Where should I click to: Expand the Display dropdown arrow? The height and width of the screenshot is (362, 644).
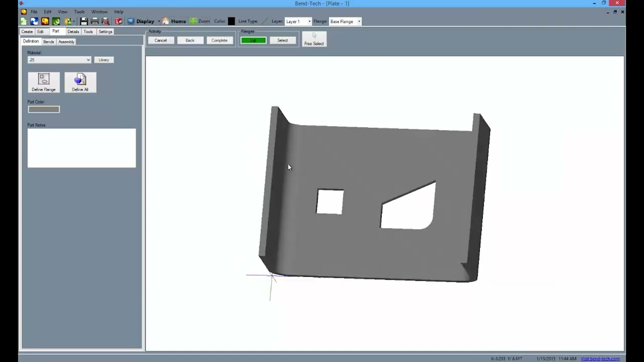[x=158, y=21]
